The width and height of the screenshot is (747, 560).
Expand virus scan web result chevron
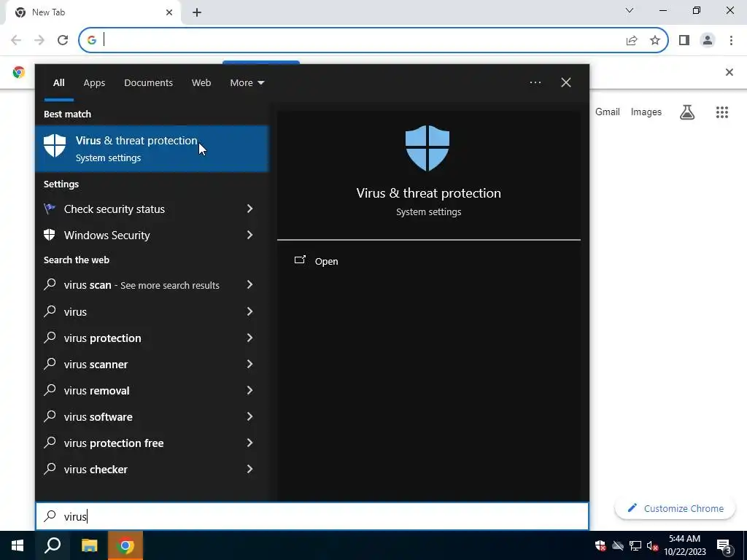coord(249,285)
